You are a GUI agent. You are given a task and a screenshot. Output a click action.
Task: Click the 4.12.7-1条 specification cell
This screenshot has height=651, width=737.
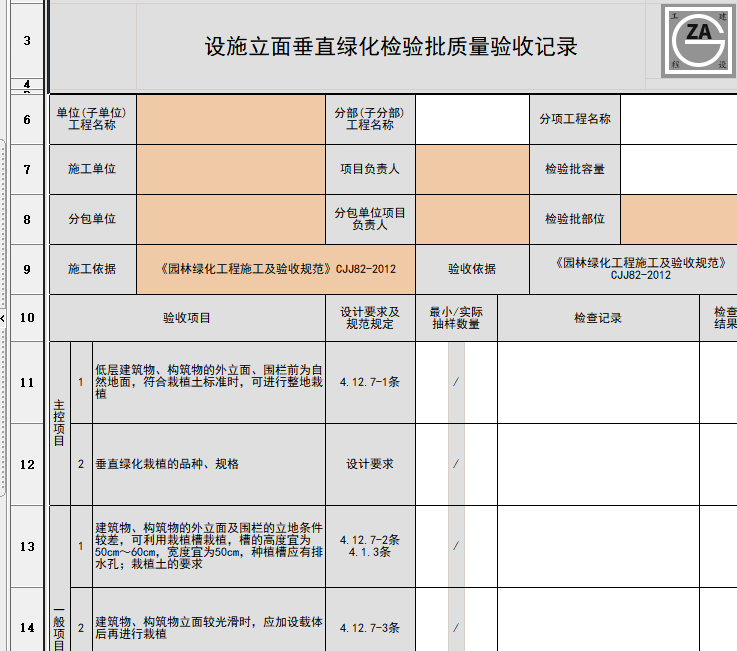pos(370,383)
